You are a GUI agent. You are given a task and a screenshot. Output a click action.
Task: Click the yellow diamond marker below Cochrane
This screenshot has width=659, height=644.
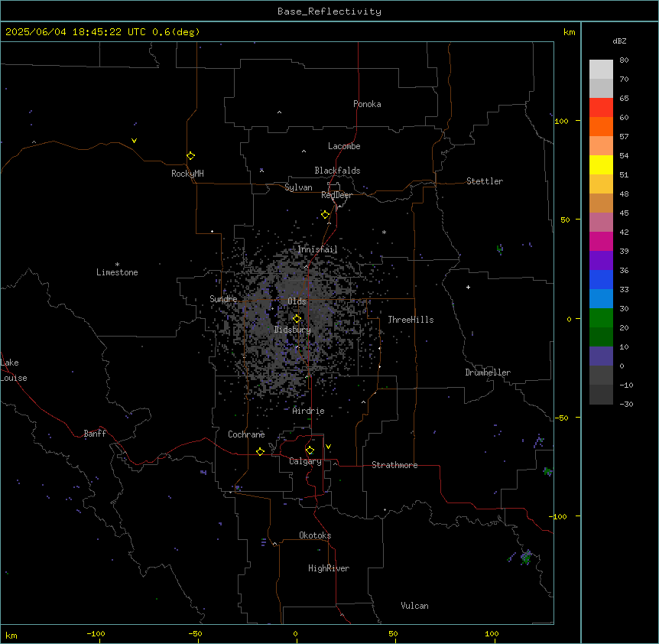(260, 451)
